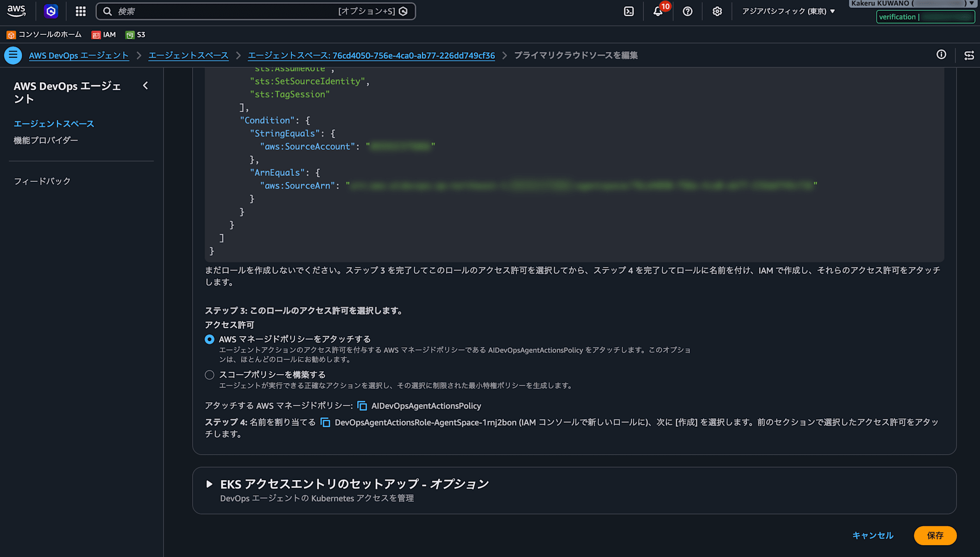Click the "StringEquals" condition line
Image resolution: width=980 pixels, height=557 pixels.
(x=293, y=133)
